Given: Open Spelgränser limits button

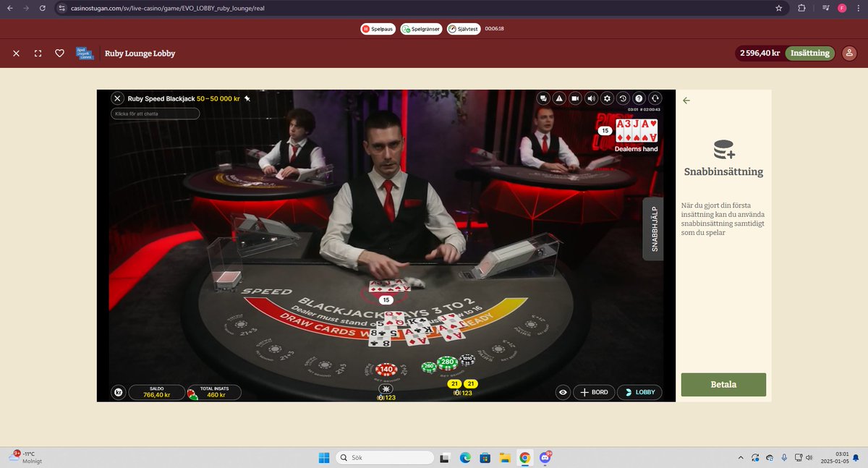Looking at the screenshot, I should click(x=421, y=29).
